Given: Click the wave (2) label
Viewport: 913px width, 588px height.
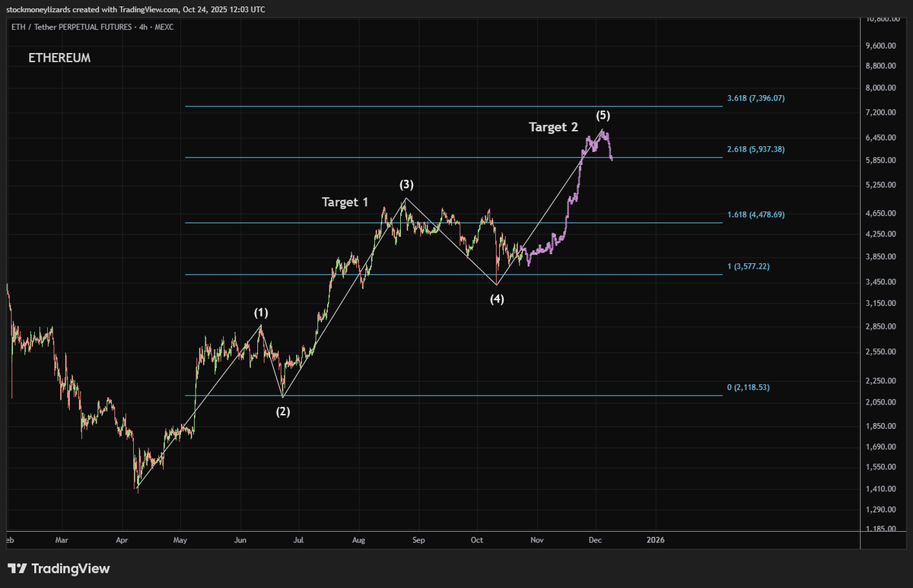Looking at the screenshot, I should pos(282,412).
